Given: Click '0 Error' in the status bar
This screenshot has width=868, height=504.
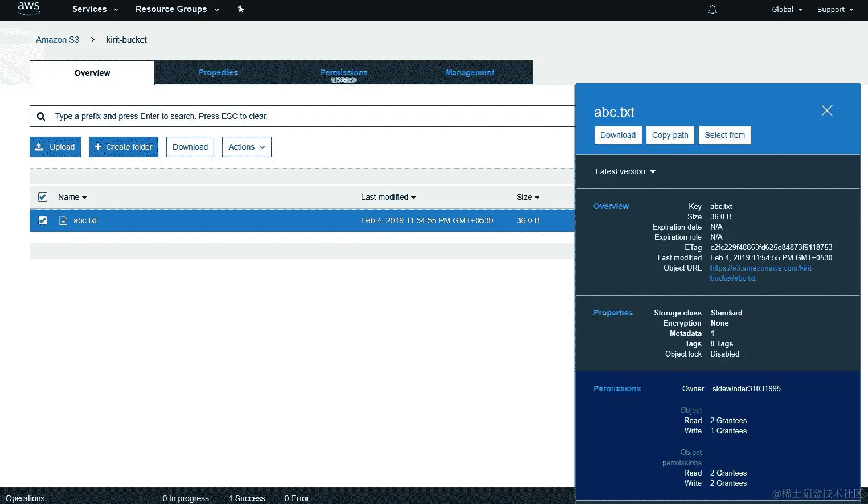Looking at the screenshot, I should (297, 498).
